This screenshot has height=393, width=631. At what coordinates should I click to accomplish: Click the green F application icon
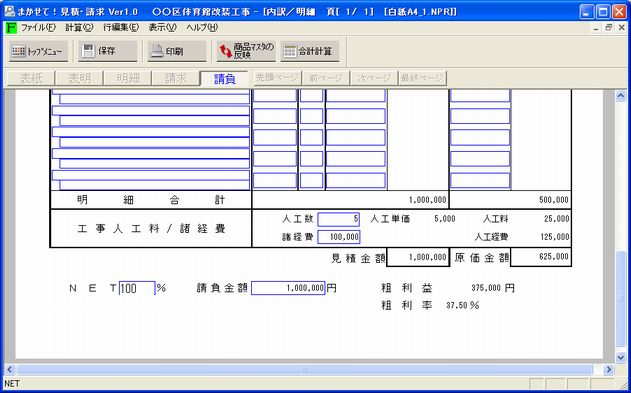point(12,28)
